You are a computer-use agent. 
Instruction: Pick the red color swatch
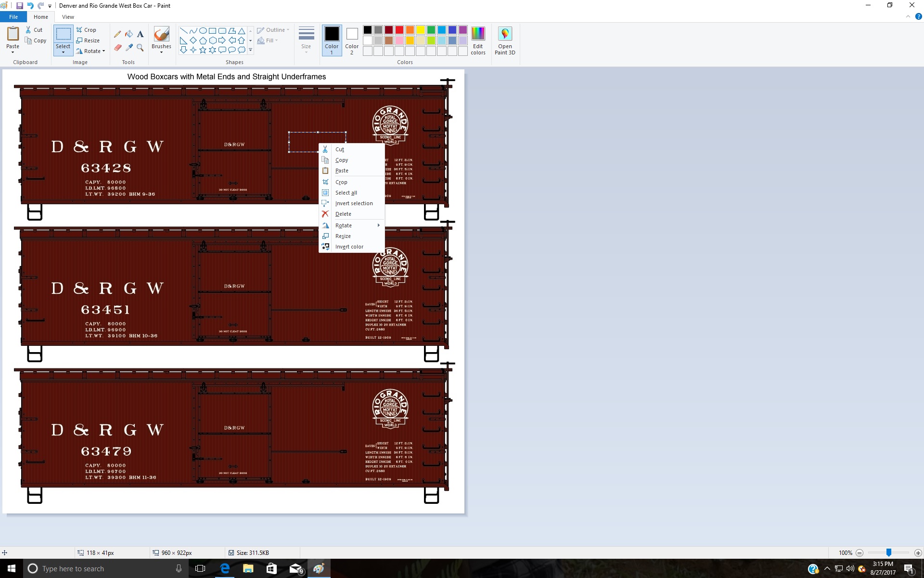[x=399, y=30]
